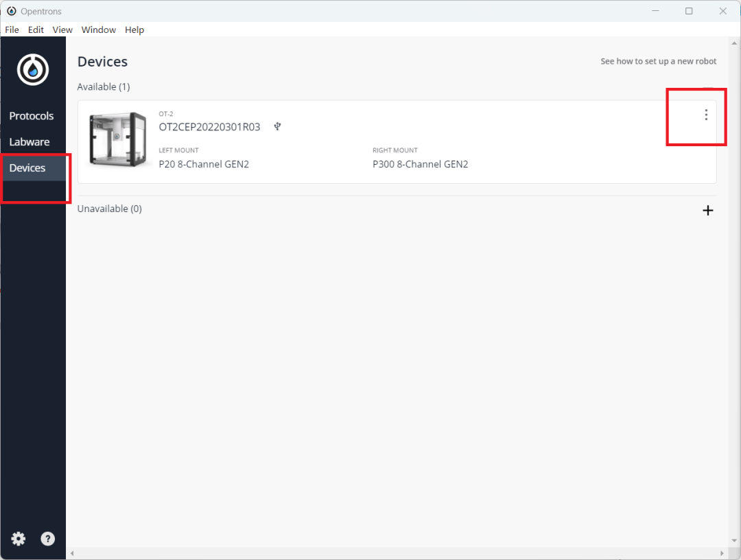The height and width of the screenshot is (560, 741).
Task: Open the three-dot robot overflow menu
Action: [x=706, y=115]
